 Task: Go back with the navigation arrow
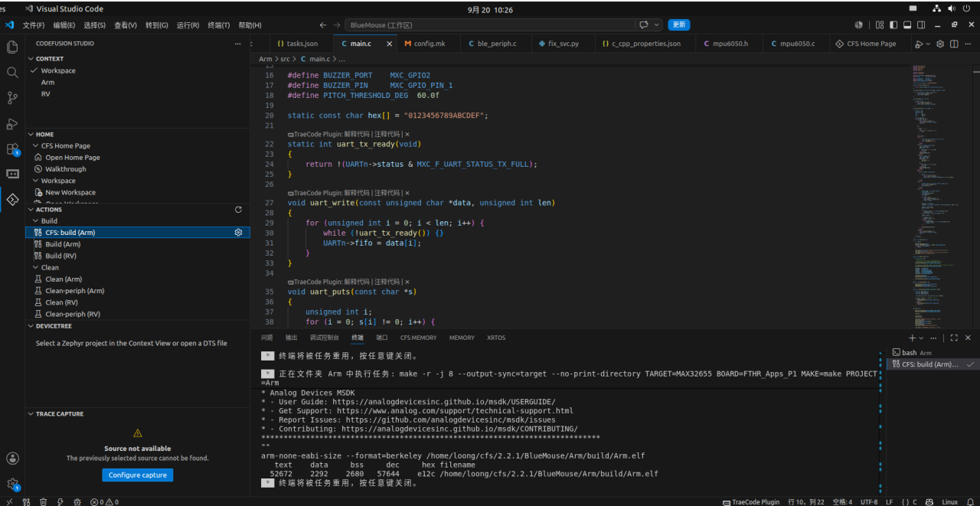coord(322,24)
